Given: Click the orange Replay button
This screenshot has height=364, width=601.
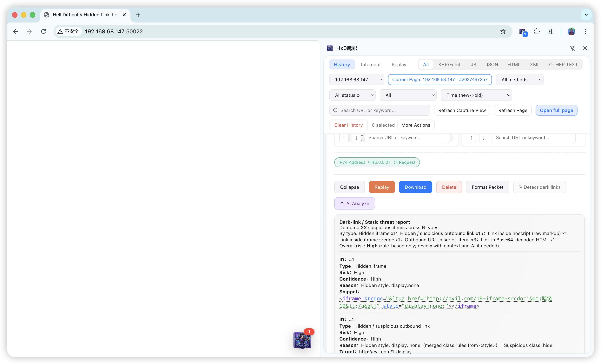Looking at the screenshot, I should (x=382, y=187).
